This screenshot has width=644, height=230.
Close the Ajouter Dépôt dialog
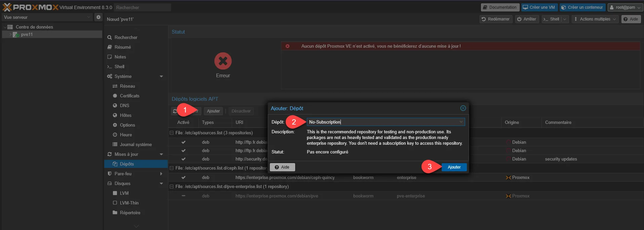[x=463, y=108]
